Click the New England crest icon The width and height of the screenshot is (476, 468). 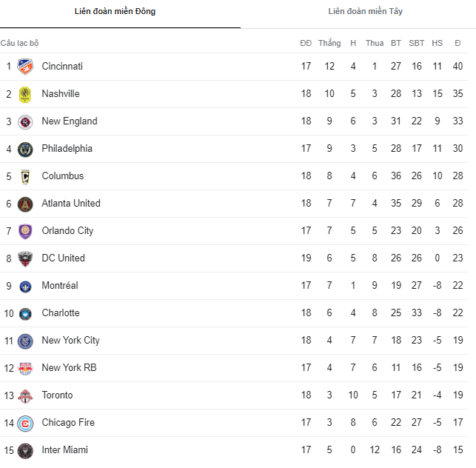pos(25,121)
